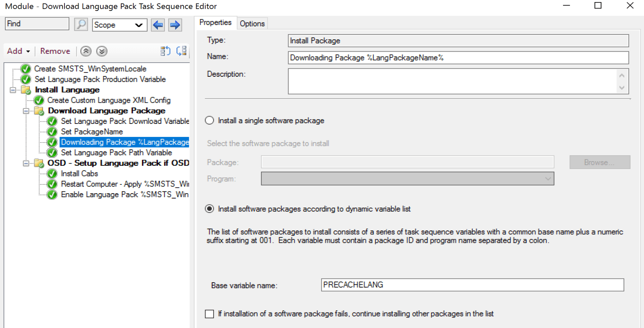The image size is (644, 328).
Task: Select the Properties tab
Action: coord(215,22)
